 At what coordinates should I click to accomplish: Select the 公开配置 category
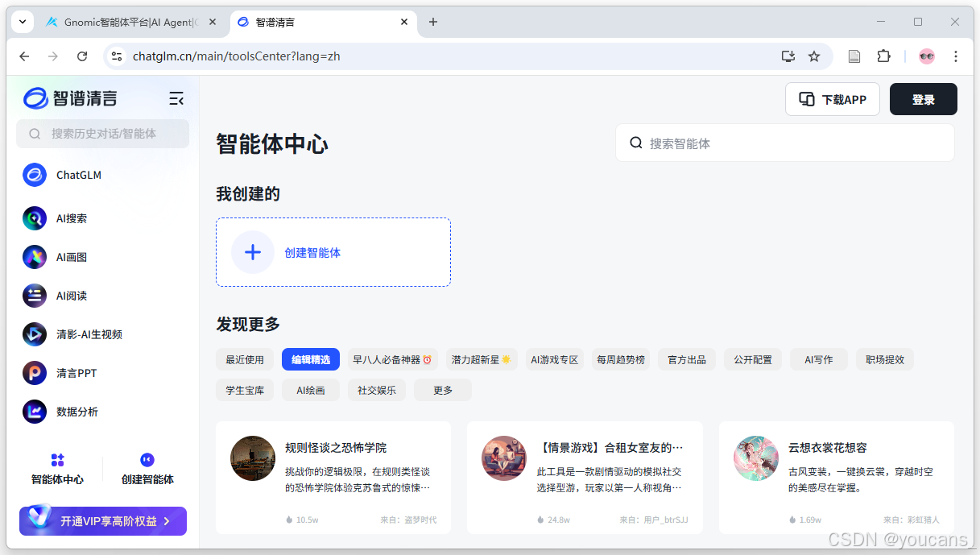coord(753,359)
